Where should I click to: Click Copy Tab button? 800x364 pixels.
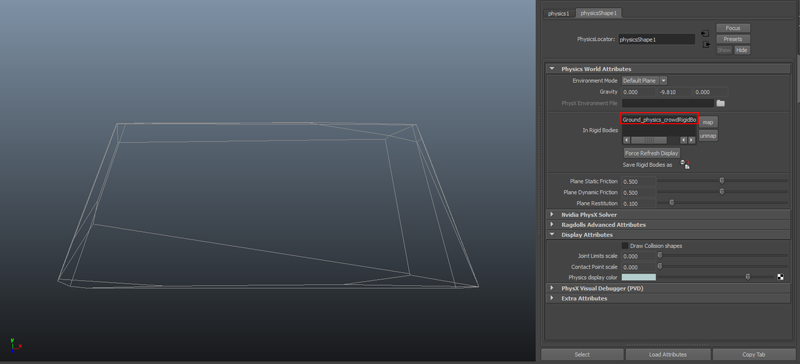754,354
